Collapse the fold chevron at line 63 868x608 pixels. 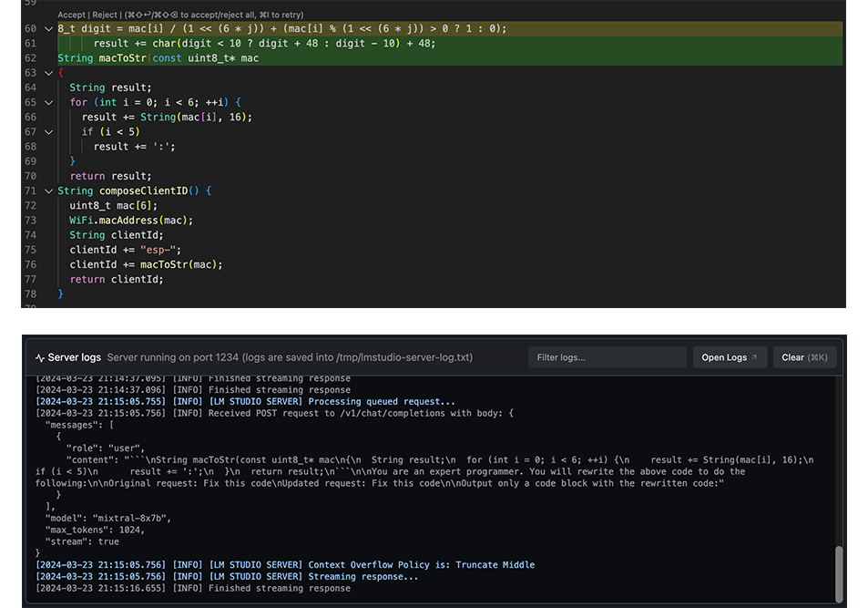click(48, 73)
